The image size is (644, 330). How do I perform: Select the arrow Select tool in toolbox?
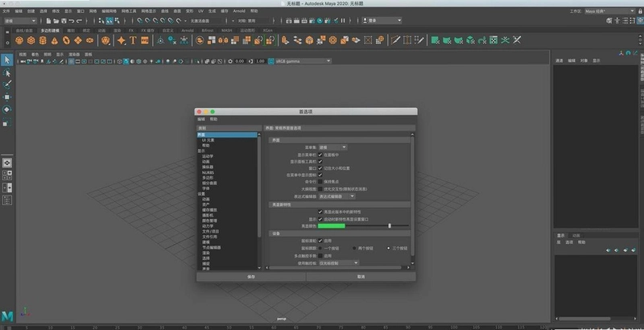coord(7,60)
